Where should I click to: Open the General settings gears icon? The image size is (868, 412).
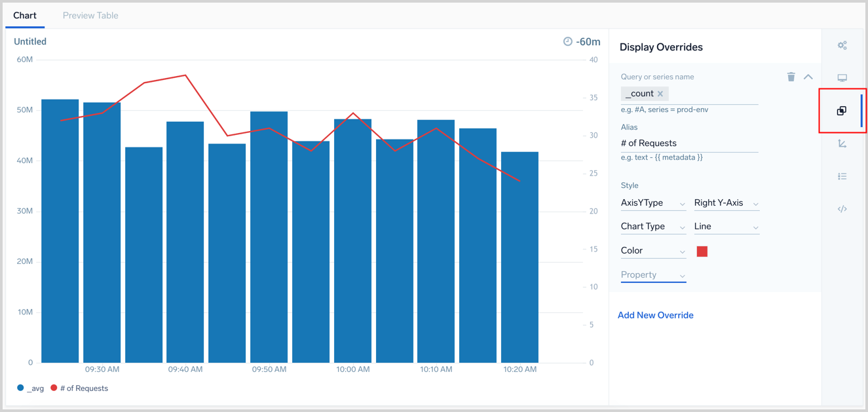coord(842,45)
